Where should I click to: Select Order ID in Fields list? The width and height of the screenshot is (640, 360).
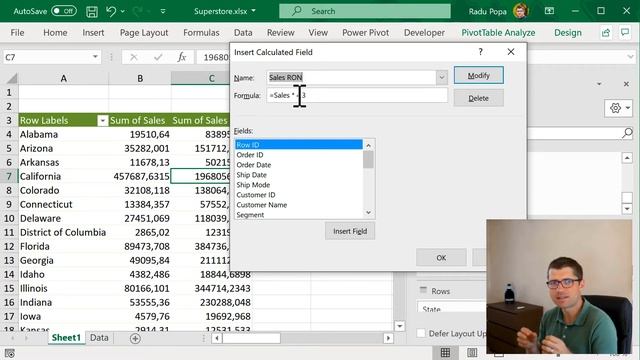coord(298,155)
